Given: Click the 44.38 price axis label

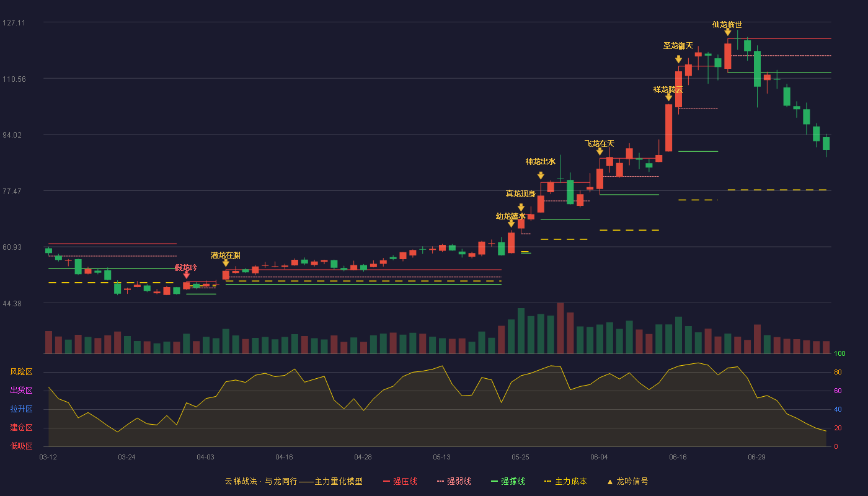Looking at the screenshot, I should pos(14,304).
